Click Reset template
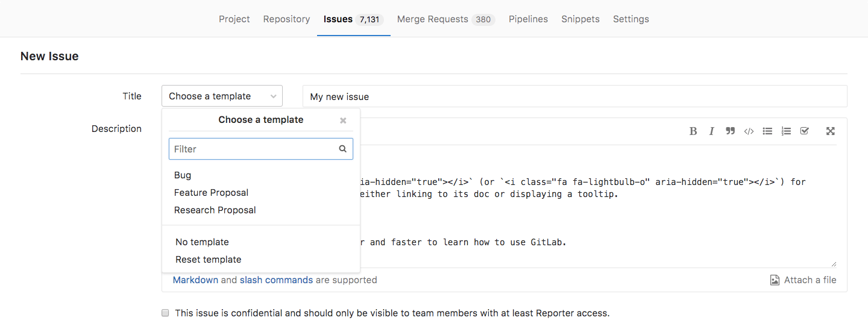The height and width of the screenshot is (329, 868). pyautogui.click(x=208, y=260)
